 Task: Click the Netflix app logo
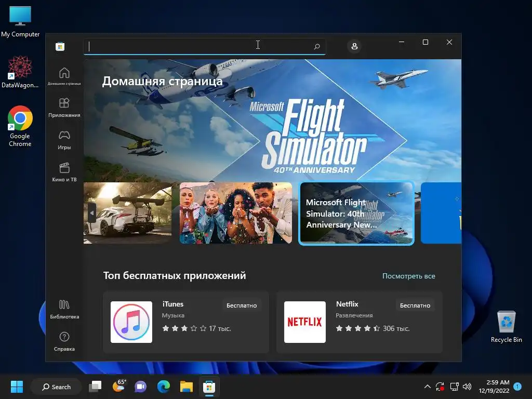coord(304,322)
